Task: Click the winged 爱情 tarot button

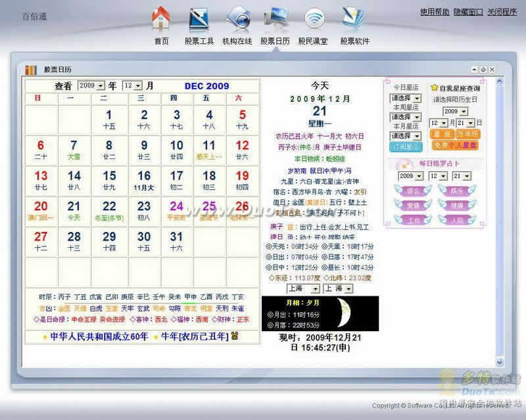Action: 413,205
